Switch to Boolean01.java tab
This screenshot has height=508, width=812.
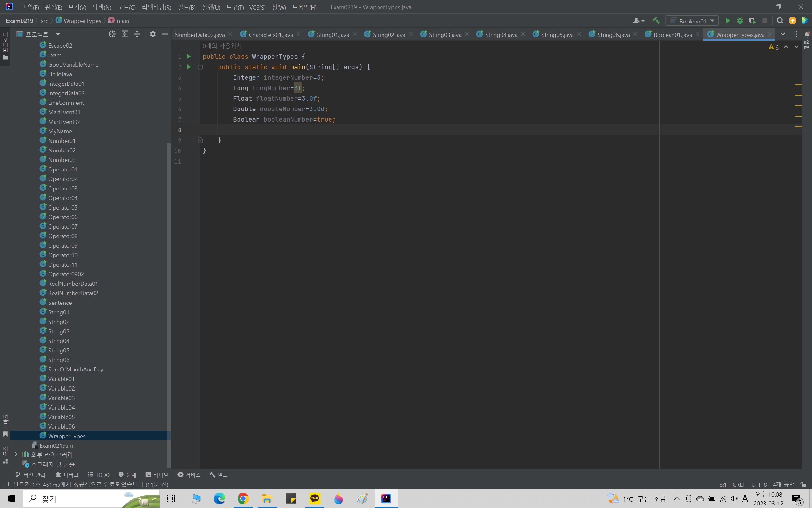tap(672, 35)
